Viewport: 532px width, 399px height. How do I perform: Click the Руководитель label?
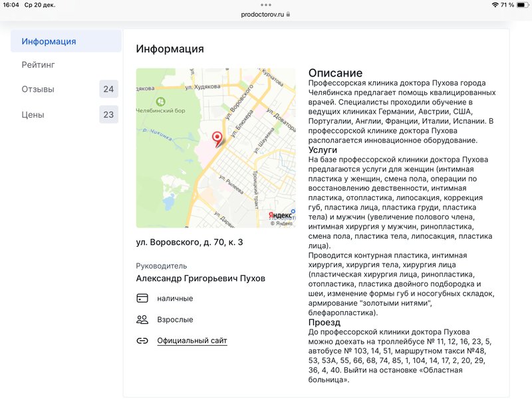(x=162, y=265)
